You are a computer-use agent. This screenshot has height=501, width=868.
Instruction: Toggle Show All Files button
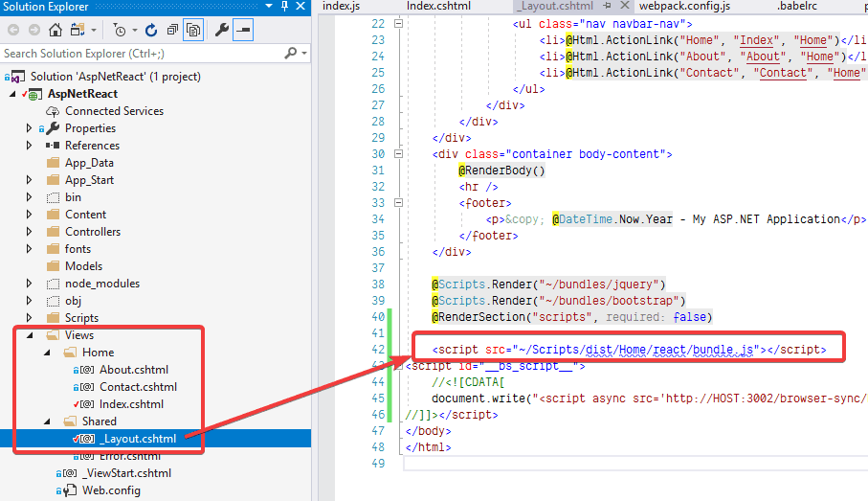(x=192, y=31)
